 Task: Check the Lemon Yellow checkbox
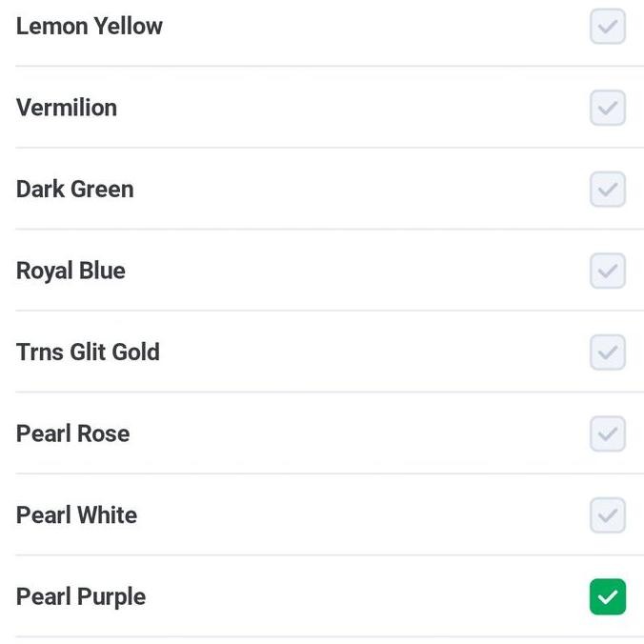[x=608, y=27]
